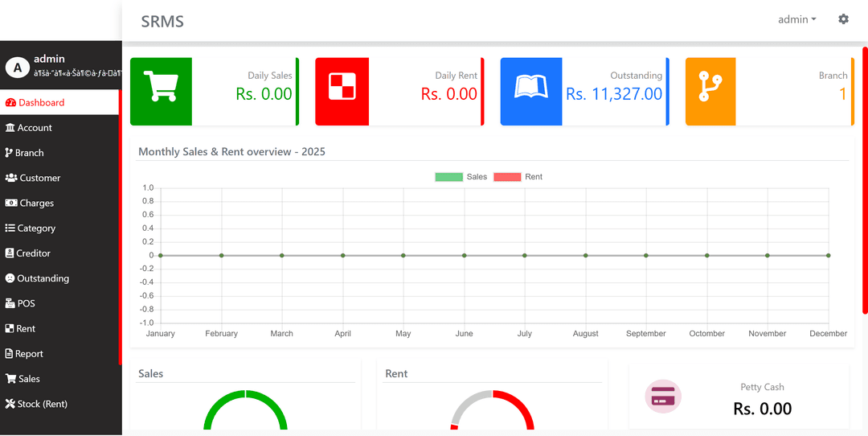
Task: Click the Petty Cash card icon
Action: [663, 397]
